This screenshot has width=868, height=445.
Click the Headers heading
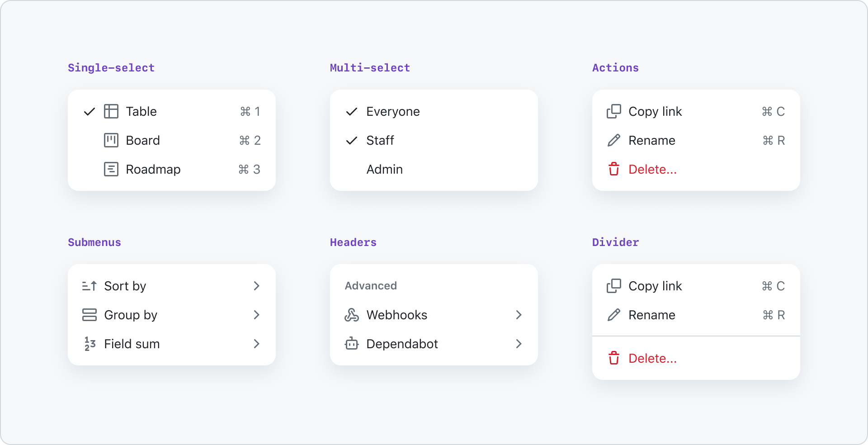click(353, 242)
